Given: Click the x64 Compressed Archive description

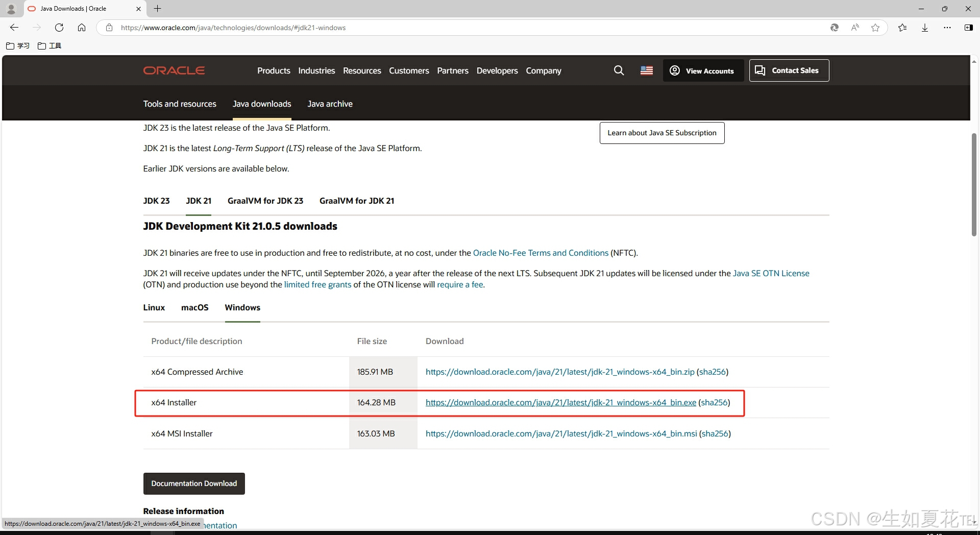Looking at the screenshot, I should click(197, 372).
